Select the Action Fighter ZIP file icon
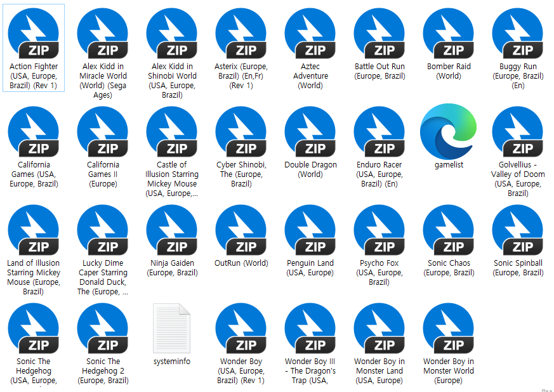The width and height of the screenshot is (554, 392). click(x=34, y=34)
